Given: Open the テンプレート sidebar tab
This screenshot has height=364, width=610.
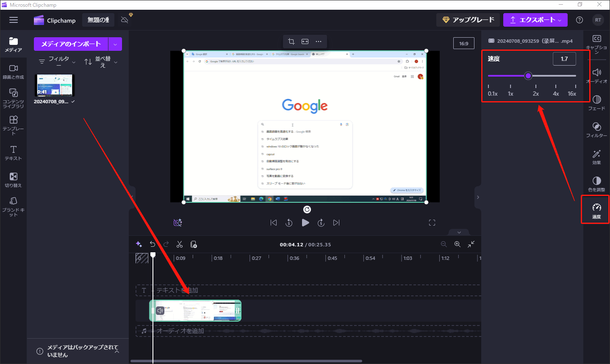Looking at the screenshot, I should (x=13, y=125).
